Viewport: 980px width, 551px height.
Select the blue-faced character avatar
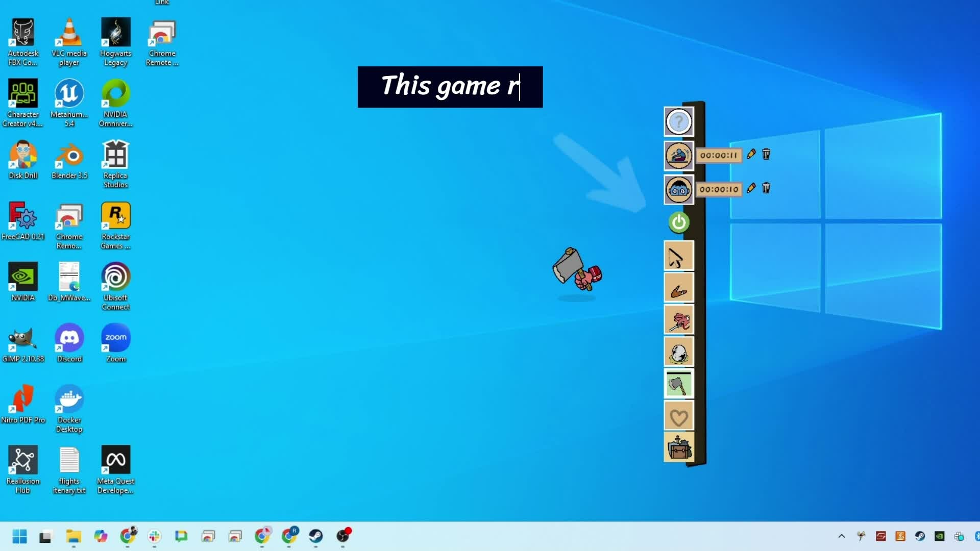pos(678,190)
